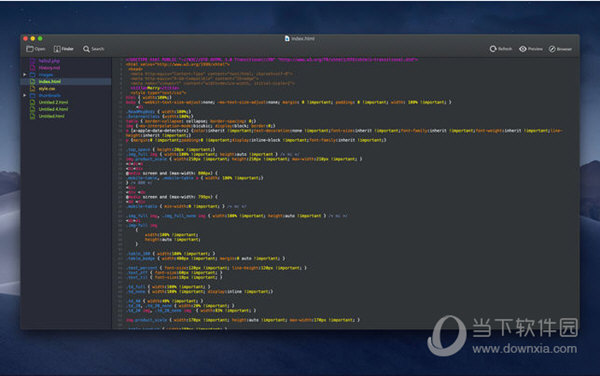Select the images folder row

click(x=66, y=75)
